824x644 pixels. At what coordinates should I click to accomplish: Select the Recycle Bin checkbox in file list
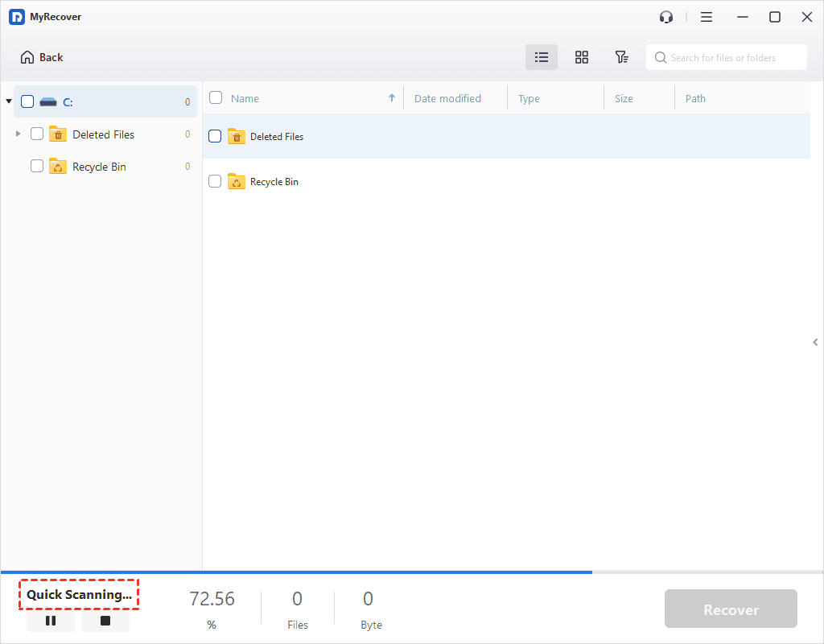pyautogui.click(x=214, y=180)
